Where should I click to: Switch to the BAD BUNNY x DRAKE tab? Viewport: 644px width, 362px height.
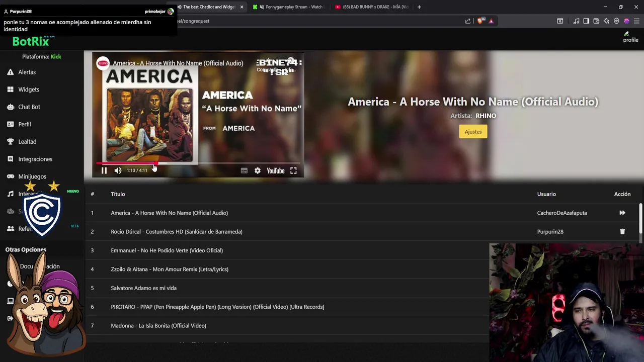point(371,7)
